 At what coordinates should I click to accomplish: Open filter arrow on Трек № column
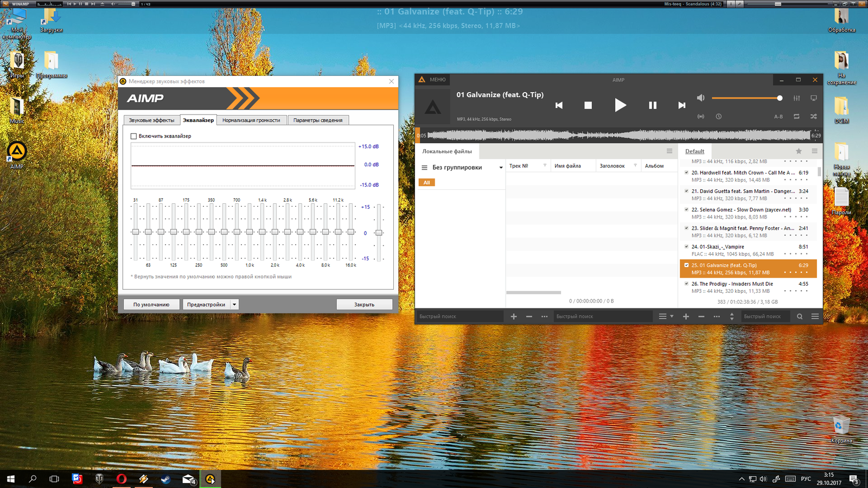click(545, 165)
